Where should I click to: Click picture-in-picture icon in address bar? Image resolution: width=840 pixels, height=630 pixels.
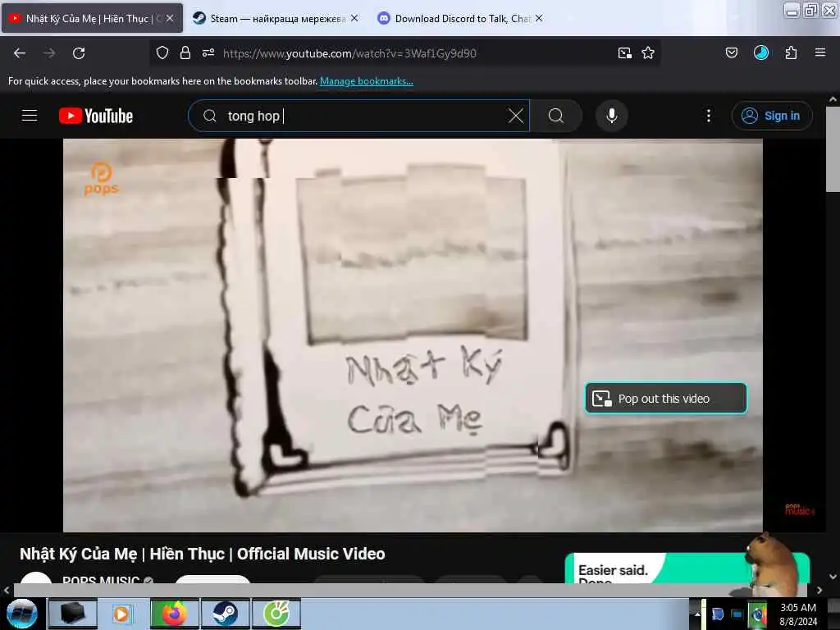click(x=624, y=53)
